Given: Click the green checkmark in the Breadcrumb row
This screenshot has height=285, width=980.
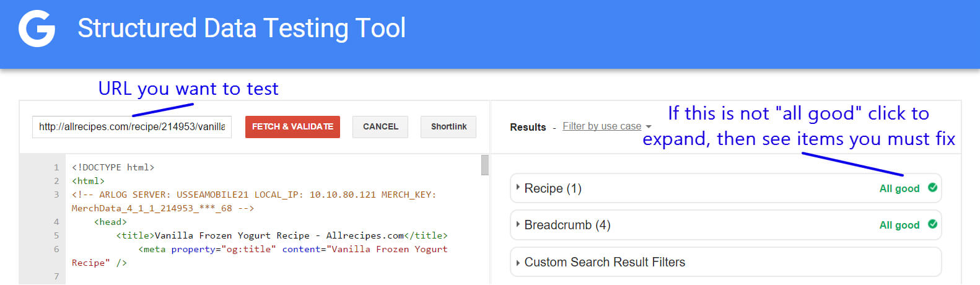Looking at the screenshot, I should coord(932,224).
